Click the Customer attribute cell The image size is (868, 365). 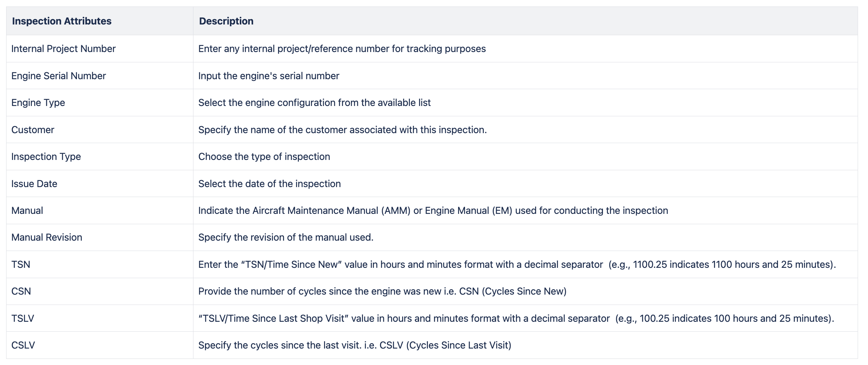[33, 130]
